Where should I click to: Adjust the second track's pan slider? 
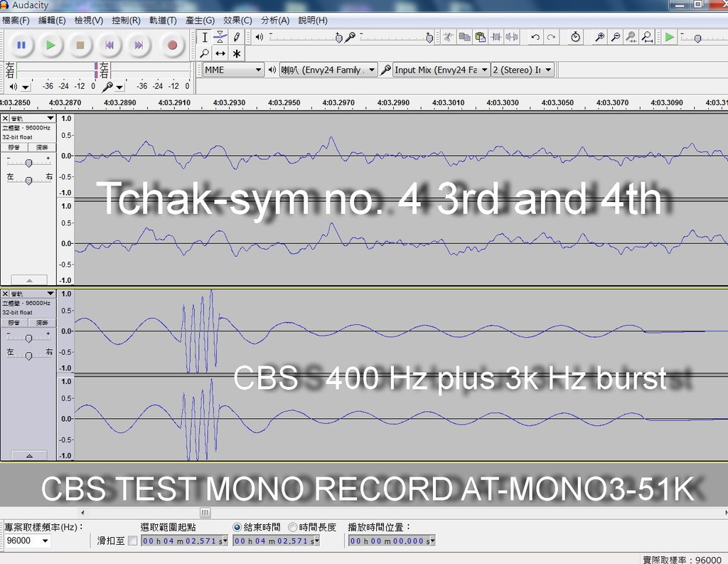click(28, 356)
